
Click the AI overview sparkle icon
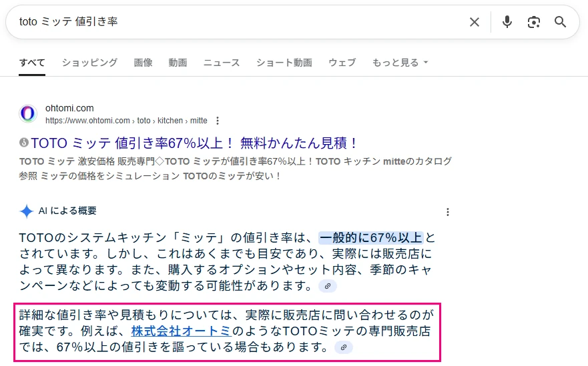(x=27, y=211)
